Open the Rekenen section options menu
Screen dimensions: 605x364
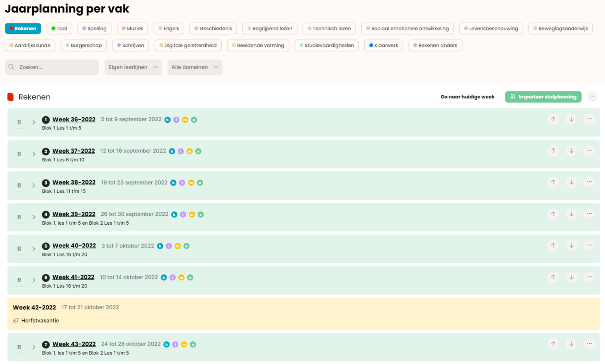pyautogui.click(x=592, y=96)
